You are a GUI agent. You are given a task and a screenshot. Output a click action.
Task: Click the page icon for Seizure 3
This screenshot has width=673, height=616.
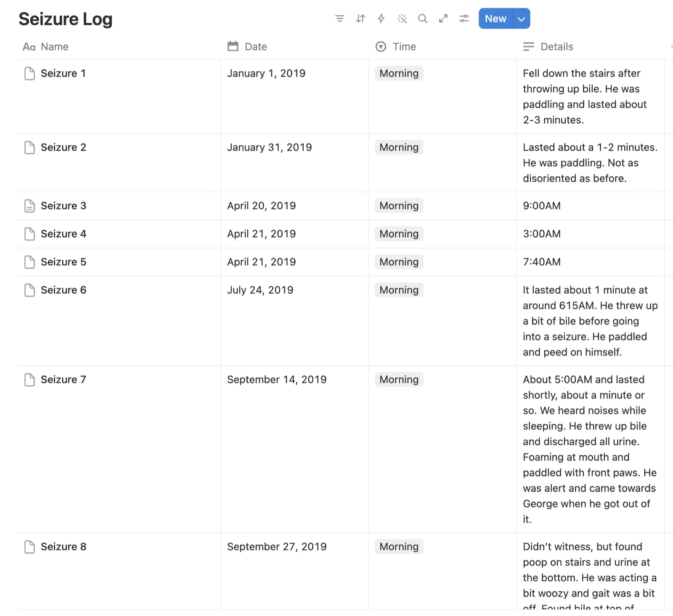(x=29, y=206)
